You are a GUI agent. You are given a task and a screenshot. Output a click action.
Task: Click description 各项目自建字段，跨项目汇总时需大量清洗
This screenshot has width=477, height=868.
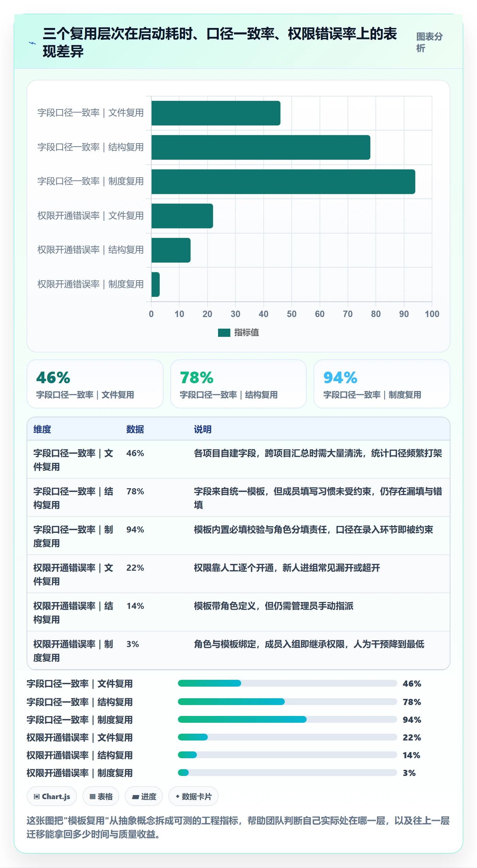tap(318, 453)
